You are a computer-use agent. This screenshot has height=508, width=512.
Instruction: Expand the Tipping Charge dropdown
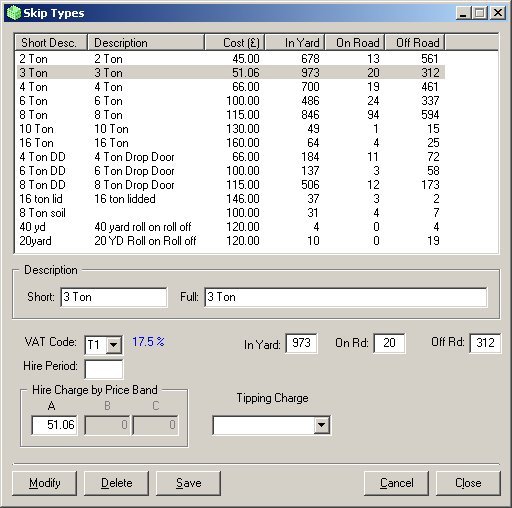[x=321, y=425]
